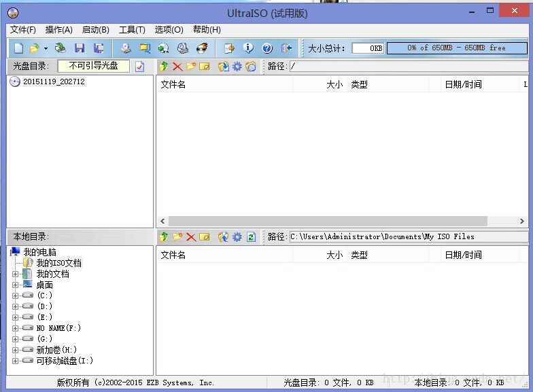
Task: Open the 选项(O) menu
Action: pyautogui.click(x=169, y=30)
